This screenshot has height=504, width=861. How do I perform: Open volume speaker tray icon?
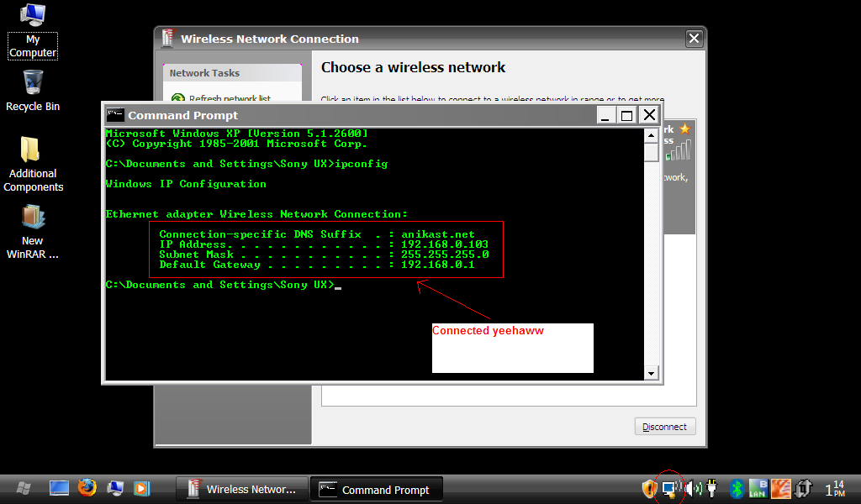coord(694,488)
